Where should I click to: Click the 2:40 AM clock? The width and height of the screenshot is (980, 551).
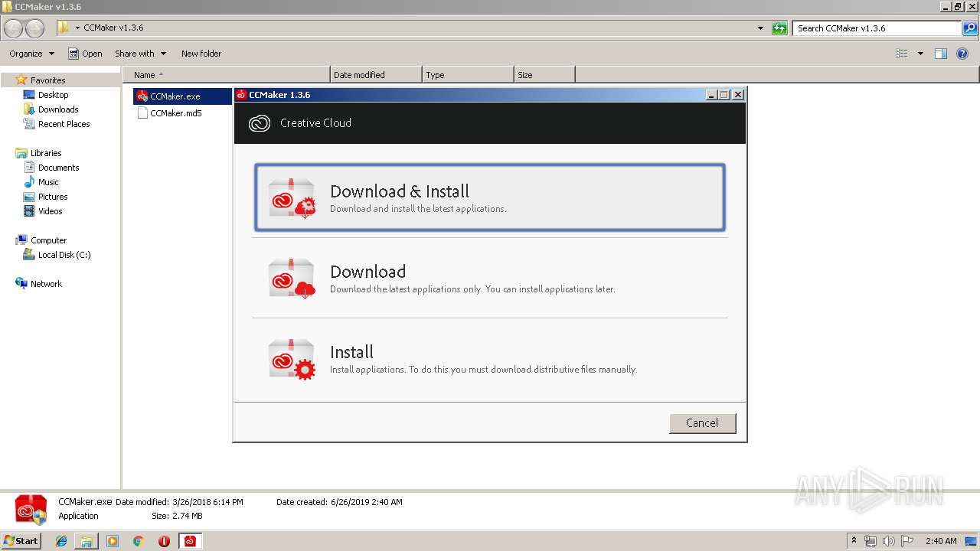941,541
